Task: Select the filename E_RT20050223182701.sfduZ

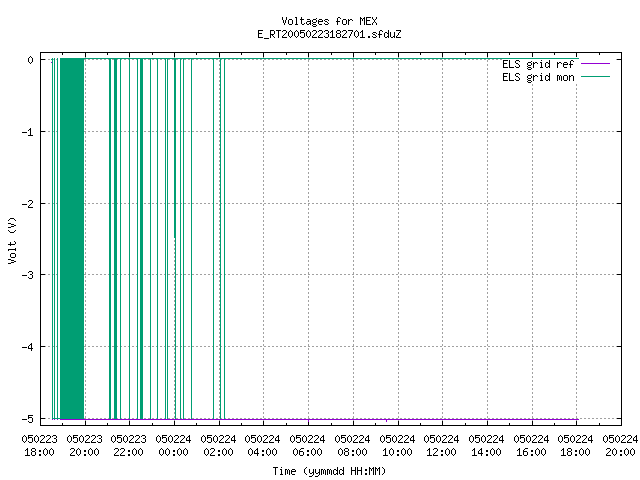Action: tap(329, 34)
